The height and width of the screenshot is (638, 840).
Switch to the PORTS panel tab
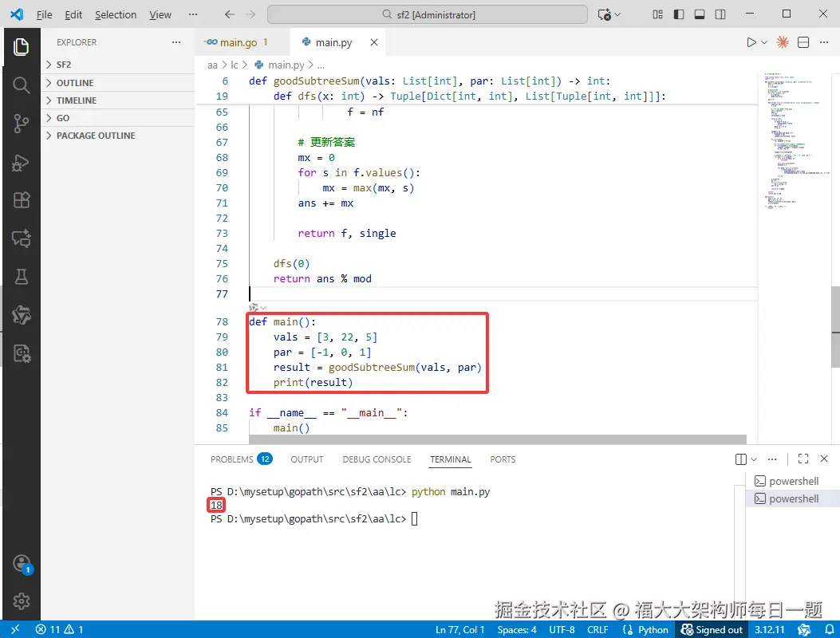coord(503,459)
